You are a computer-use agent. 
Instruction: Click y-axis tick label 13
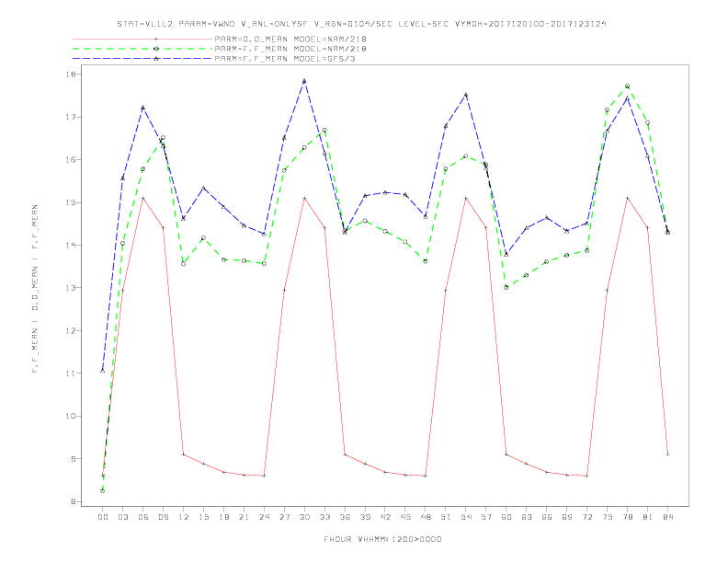(72, 288)
